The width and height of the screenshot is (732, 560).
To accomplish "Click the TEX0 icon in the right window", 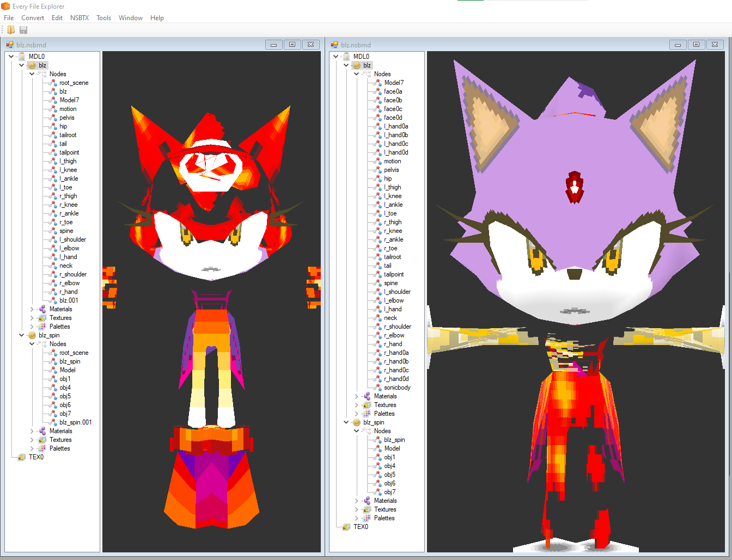I will click(x=346, y=527).
